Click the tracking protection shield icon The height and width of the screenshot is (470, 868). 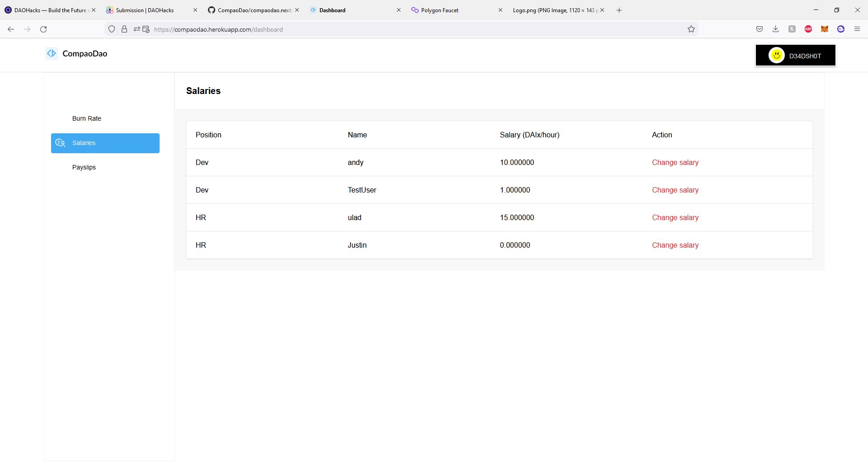(112, 29)
